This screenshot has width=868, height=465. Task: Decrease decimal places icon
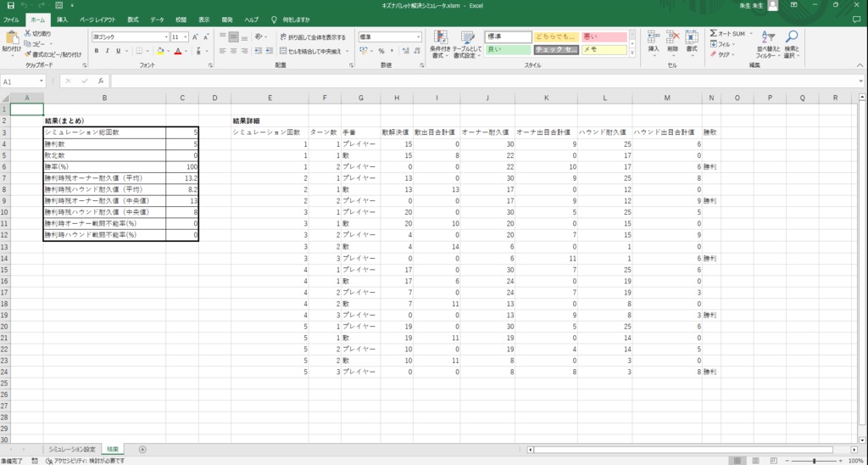click(417, 51)
